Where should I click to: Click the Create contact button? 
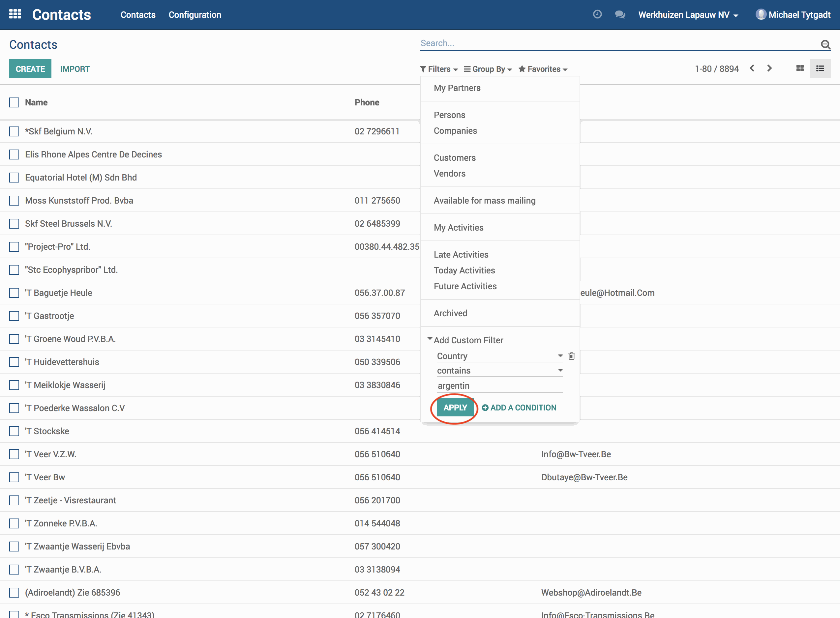click(x=30, y=69)
